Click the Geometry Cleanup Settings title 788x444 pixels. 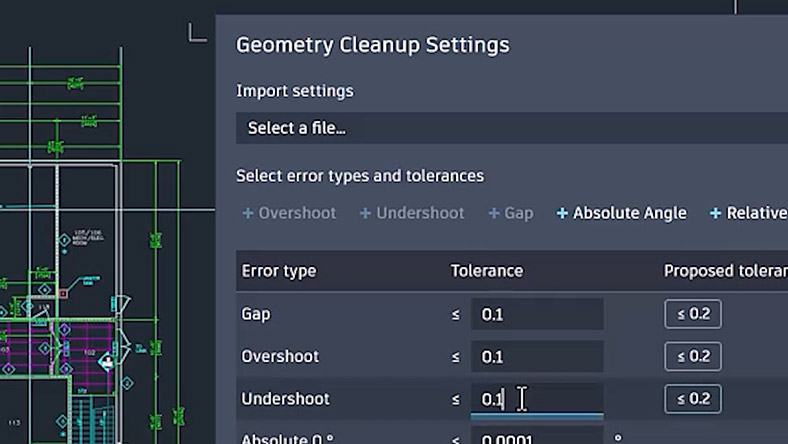click(x=372, y=45)
